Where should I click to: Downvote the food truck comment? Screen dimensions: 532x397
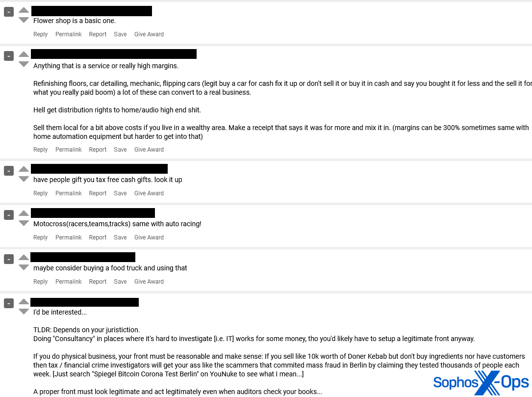[24, 267]
